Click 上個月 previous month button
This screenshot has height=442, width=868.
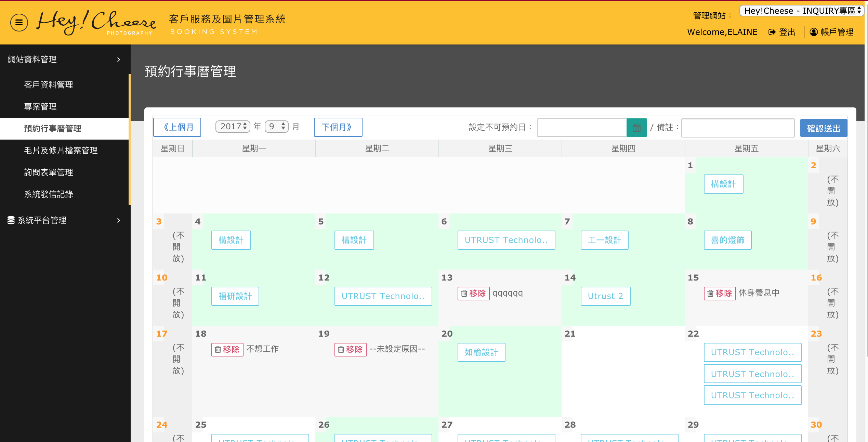(x=178, y=127)
